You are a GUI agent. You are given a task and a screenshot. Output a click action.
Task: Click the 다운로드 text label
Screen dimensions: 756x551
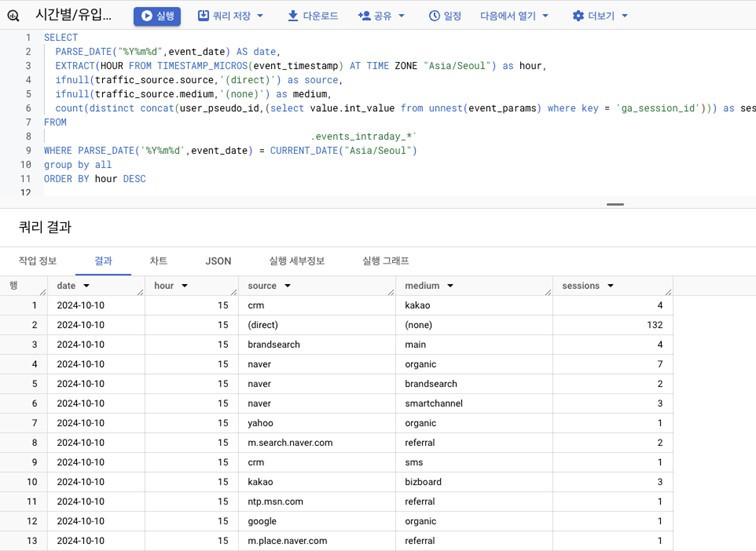pyautogui.click(x=320, y=16)
